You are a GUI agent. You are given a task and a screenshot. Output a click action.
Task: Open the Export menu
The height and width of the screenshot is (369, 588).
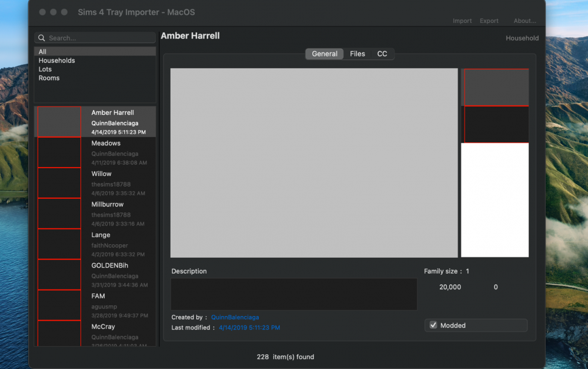pos(489,21)
